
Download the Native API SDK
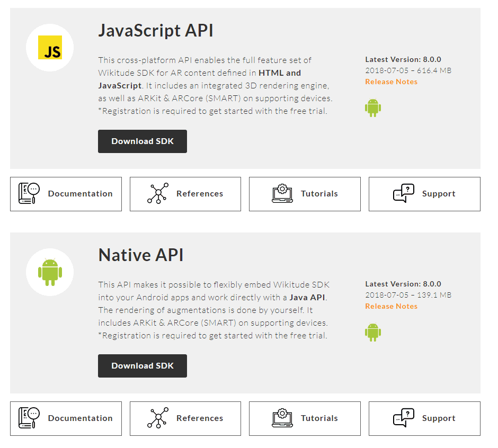point(143,366)
